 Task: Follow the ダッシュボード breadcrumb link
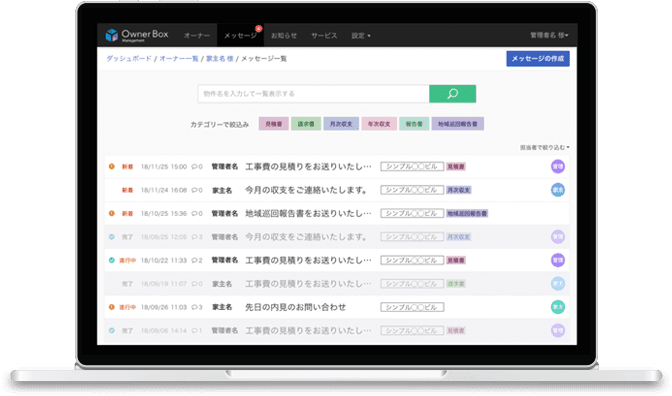tap(129, 59)
